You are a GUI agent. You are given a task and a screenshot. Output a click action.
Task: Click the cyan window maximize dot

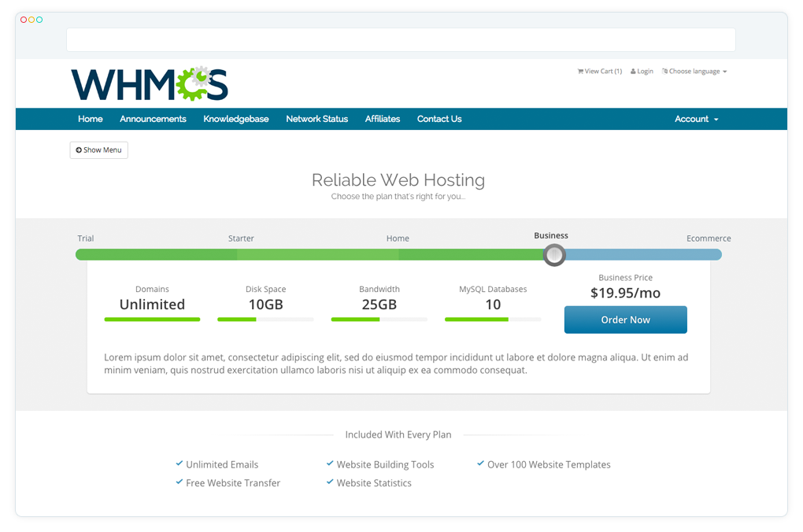coord(39,20)
